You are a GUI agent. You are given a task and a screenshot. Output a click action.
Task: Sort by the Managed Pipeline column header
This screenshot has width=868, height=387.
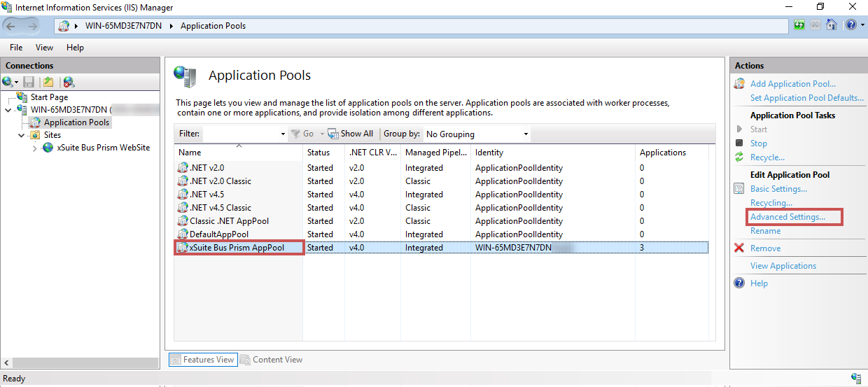click(435, 152)
